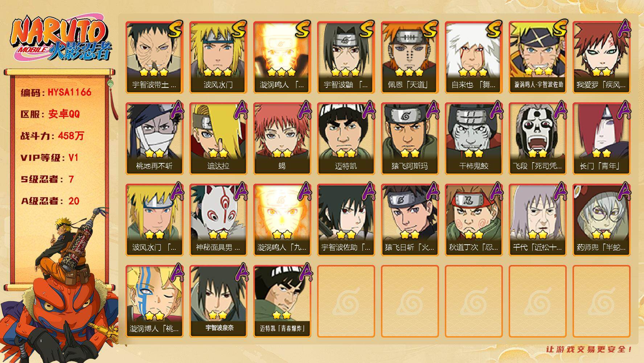This screenshot has height=363, width=644.
Task: Click A rank badge on 我爱罗 card
Action: pos(624,29)
